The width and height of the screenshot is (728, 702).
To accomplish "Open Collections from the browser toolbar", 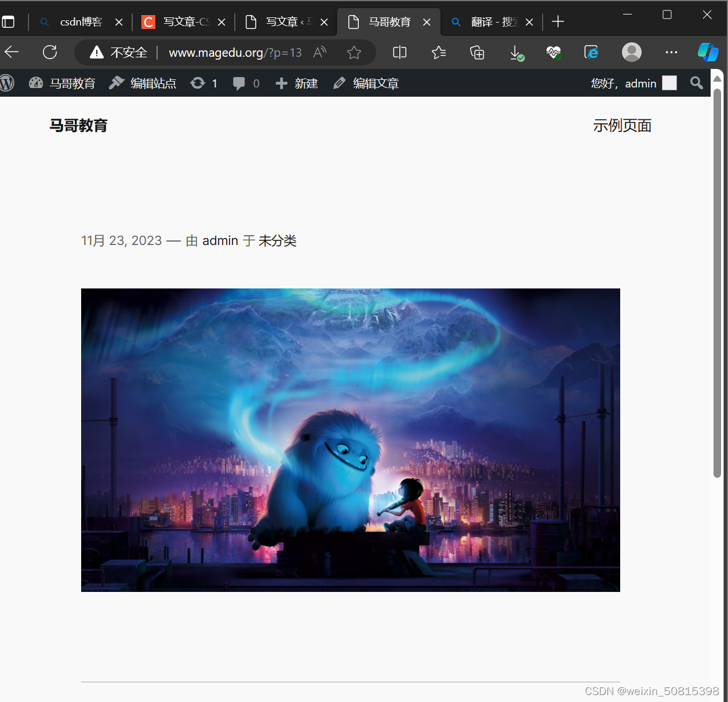I will (476, 52).
